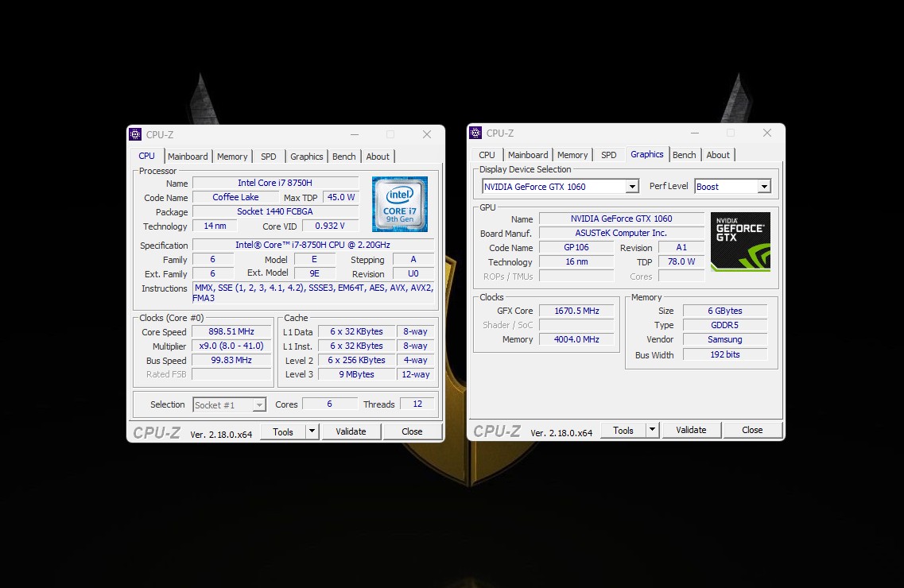This screenshot has height=588, width=904.
Task: Expand the Perf Level Boost dropdown
Action: [x=763, y=187]
